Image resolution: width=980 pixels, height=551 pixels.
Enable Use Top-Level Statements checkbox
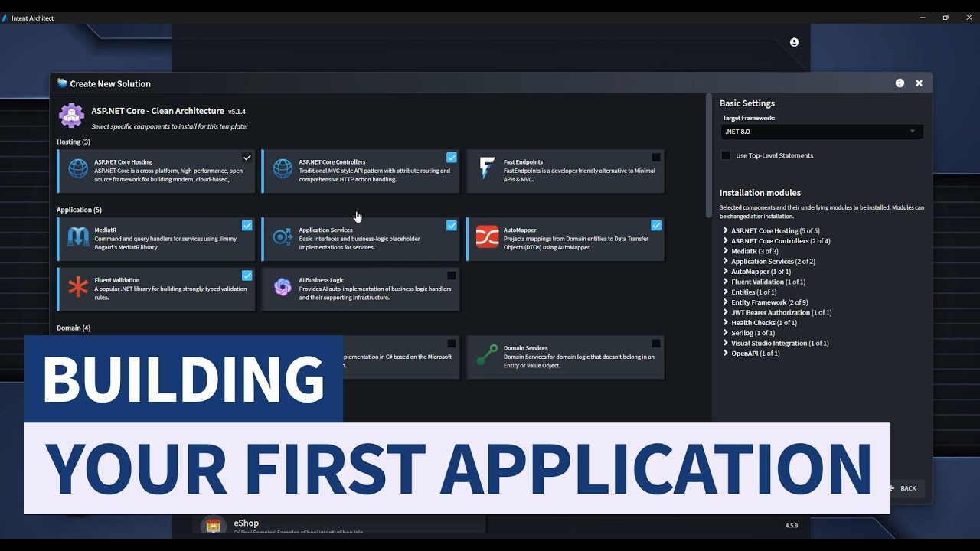[726, 155]
